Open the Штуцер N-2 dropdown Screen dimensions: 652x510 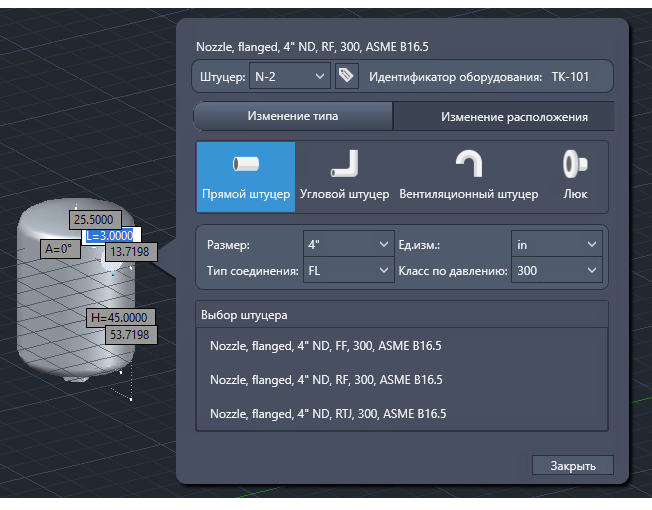pos(289,76)
